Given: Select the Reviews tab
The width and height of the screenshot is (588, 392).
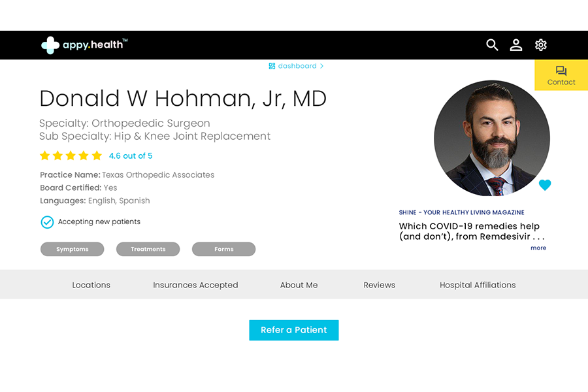Looking at the screenshot, I should point(379,285).
